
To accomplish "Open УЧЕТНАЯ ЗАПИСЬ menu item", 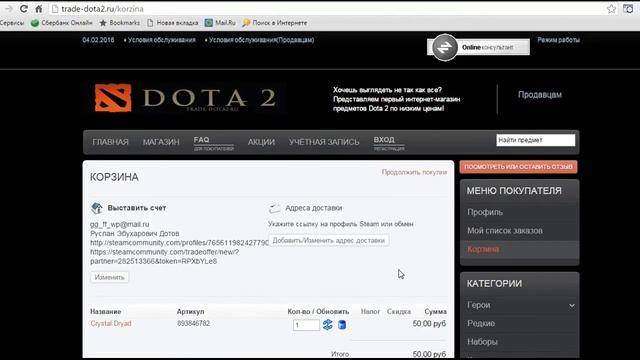I will (x=324, y=142).
